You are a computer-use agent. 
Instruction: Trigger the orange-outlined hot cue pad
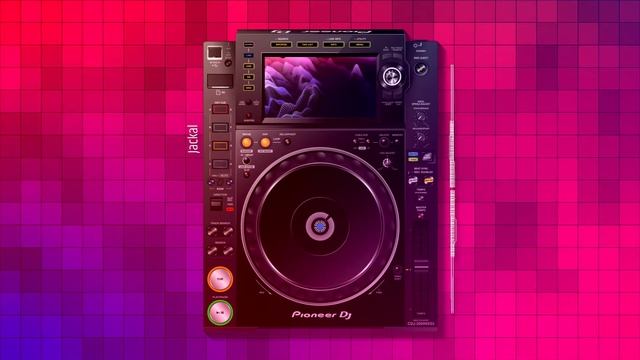pos(220,146)
